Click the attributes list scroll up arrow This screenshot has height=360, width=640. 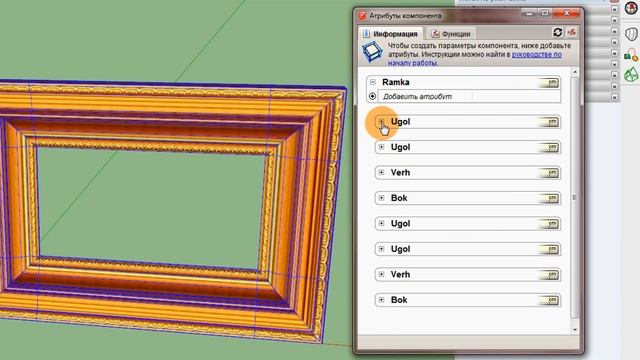(575, 72)
